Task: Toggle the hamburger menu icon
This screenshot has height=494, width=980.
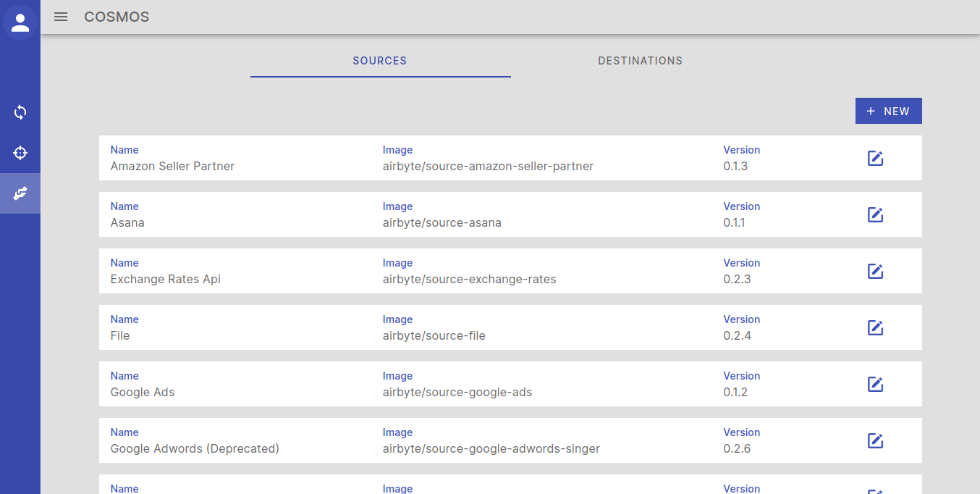Action: pyautogui.click(x=61, y=17)
